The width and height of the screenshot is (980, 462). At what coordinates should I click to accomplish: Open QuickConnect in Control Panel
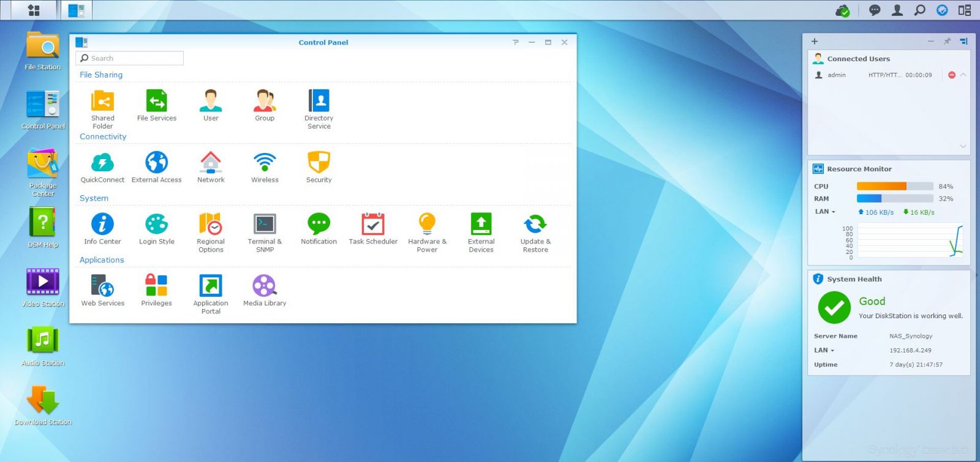point(102,167)
